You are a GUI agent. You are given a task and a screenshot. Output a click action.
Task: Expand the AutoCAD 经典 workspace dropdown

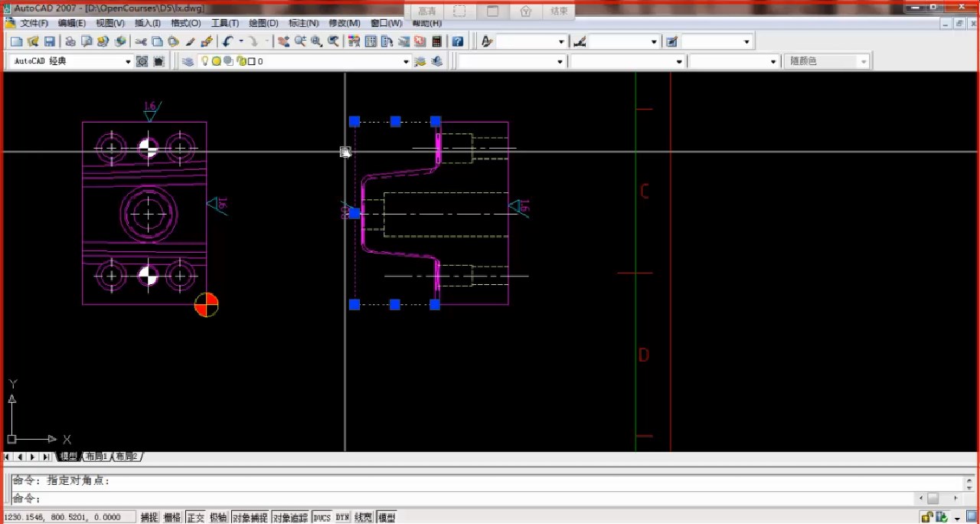128,62
